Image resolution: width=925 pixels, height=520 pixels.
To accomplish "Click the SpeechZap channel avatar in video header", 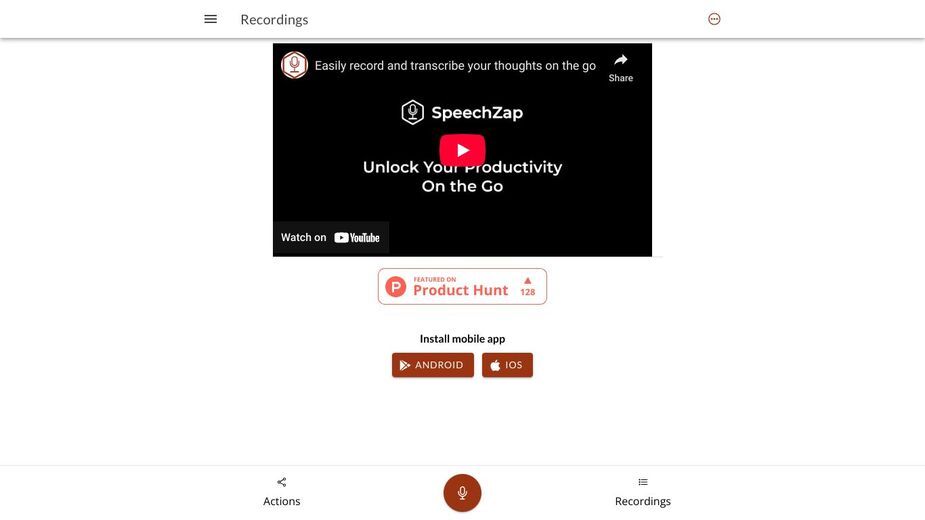I will coord(294,65).
